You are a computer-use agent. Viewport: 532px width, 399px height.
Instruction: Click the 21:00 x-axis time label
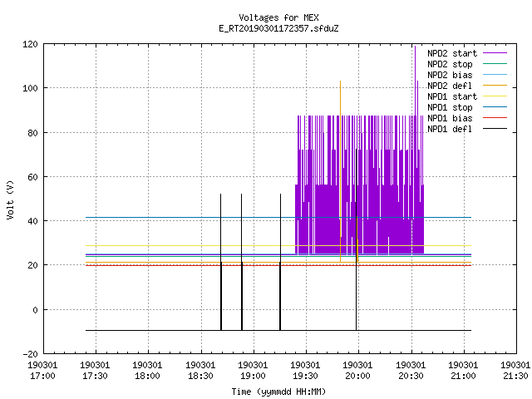coord(463,376)
